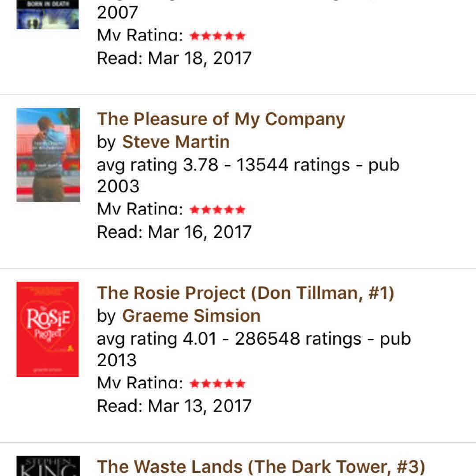Tap the star rating above Mar 18 read date
Viewport: 476px width, 476px height.
click(217, 36)
